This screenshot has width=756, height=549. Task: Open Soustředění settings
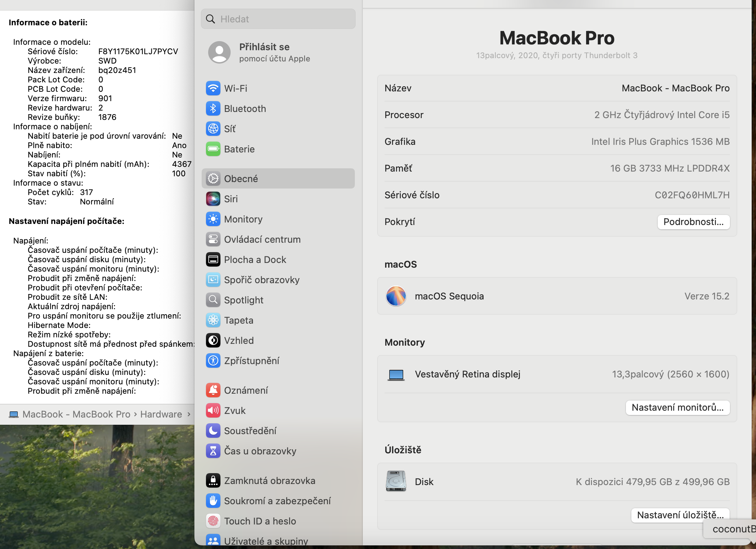click(x=250, y=431)
